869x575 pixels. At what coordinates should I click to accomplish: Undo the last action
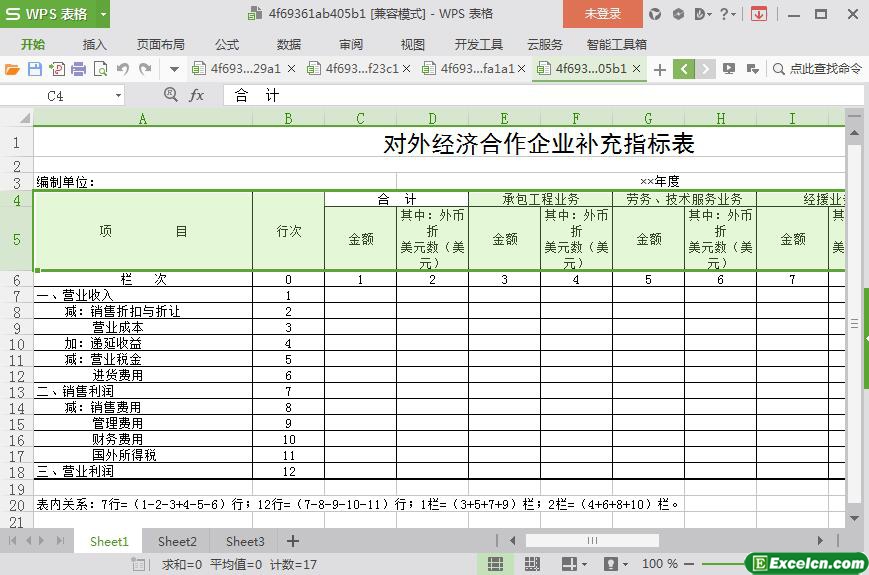coord(122,69)
